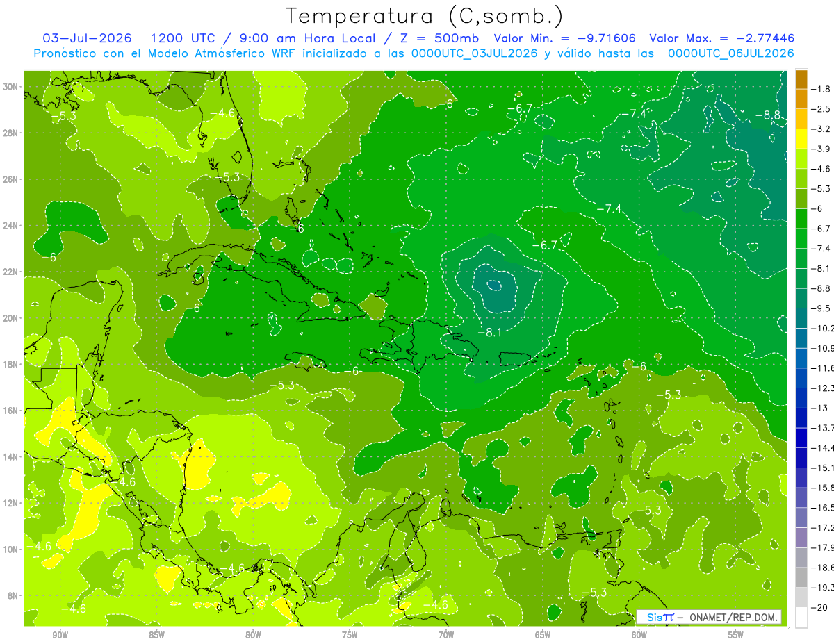Click the -10.2 label on the color scale

pyautogui.click(x=823, y=328)
